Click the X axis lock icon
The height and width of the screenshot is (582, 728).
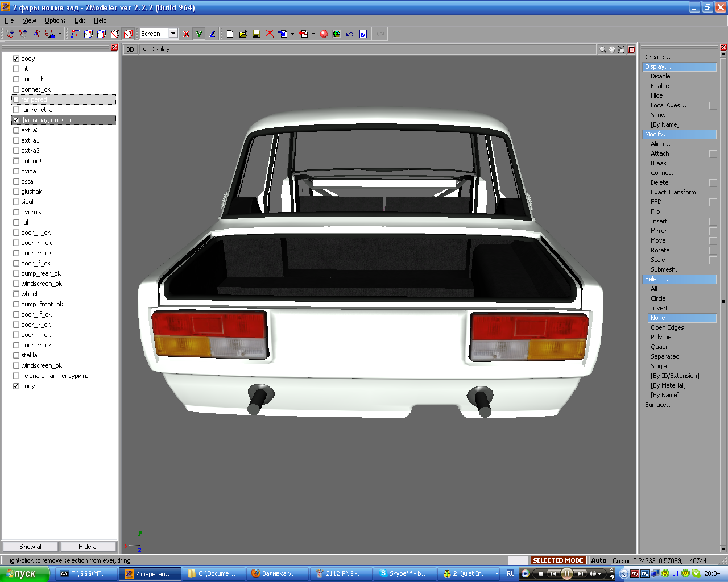coord(186,34)
